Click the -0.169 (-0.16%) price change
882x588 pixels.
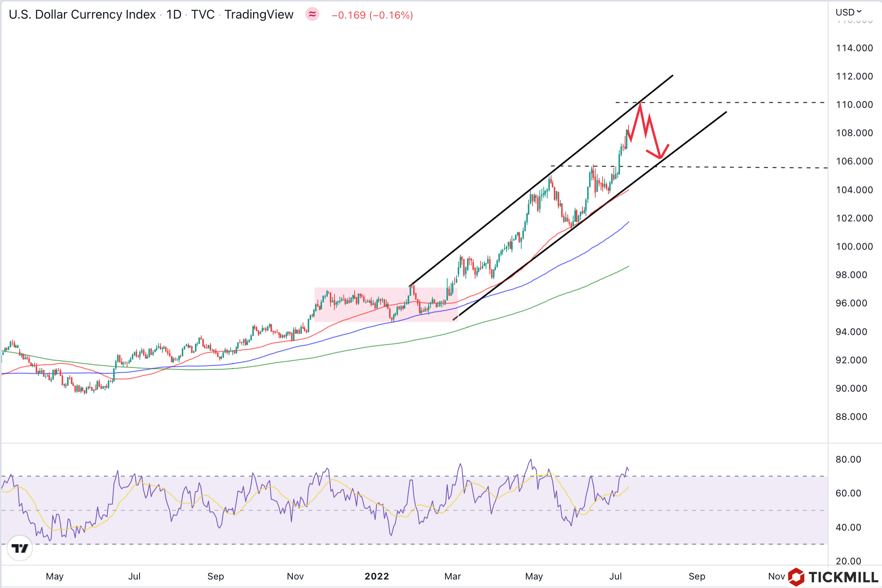[x=372, y=15]
